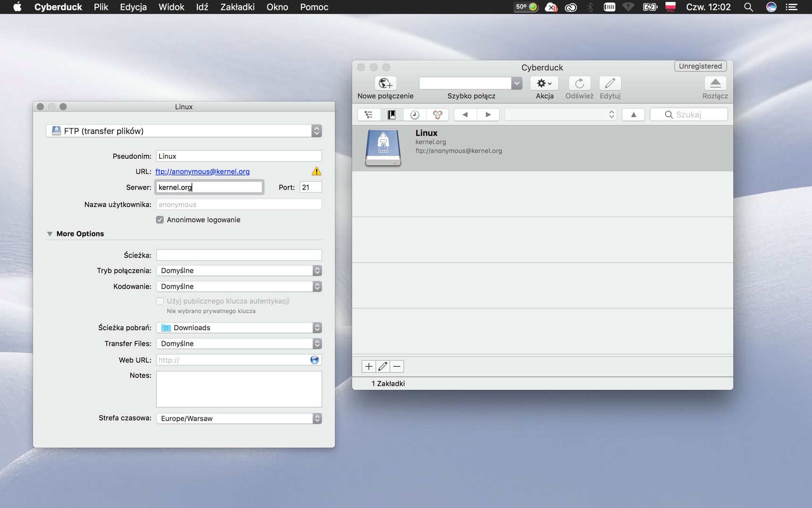
Task: Toggle Anonimowe logowanie checkbox
Action: [x=160, y=220]
